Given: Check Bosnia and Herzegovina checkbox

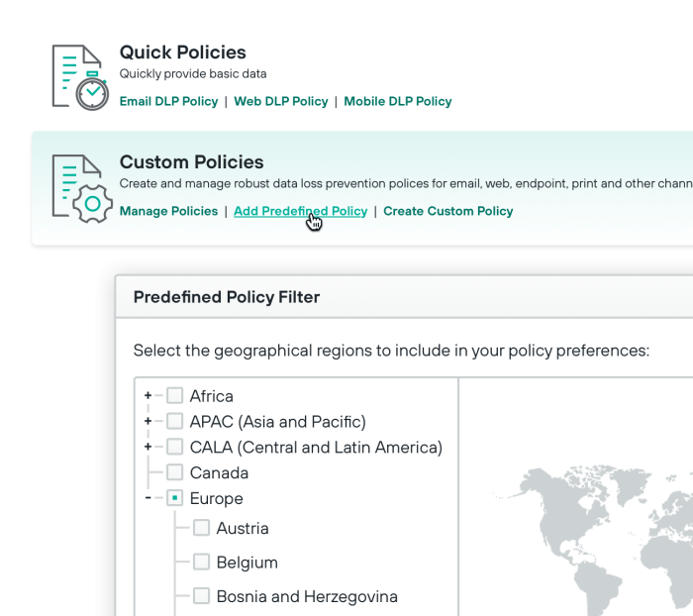Looking at the screenshot, I should (x=201, y=596).
